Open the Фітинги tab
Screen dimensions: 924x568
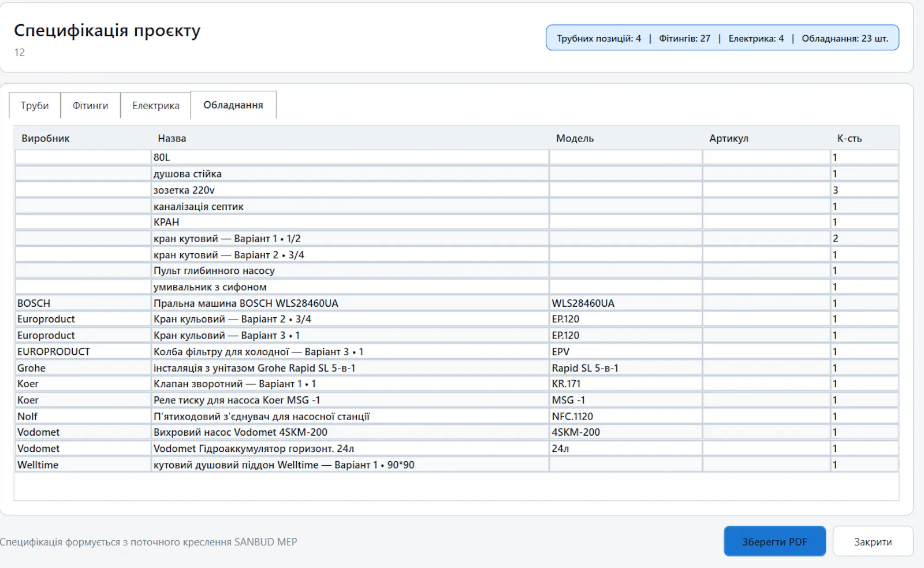(90, 105)
